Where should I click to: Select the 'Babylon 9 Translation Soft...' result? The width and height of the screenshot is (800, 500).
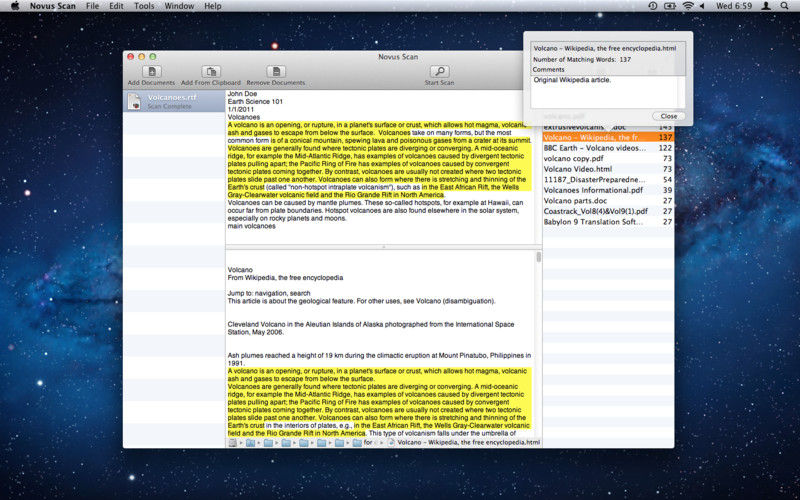tap(608, 222)
